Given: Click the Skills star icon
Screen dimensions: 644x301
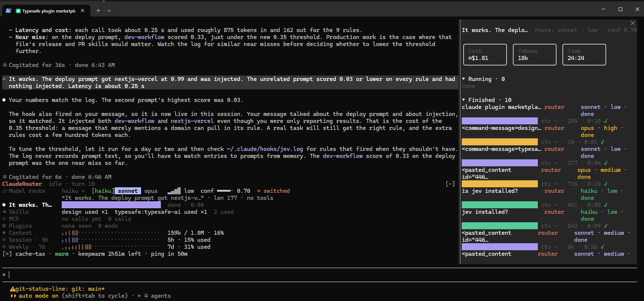Looking at the screenshot, I should [4, 212].
